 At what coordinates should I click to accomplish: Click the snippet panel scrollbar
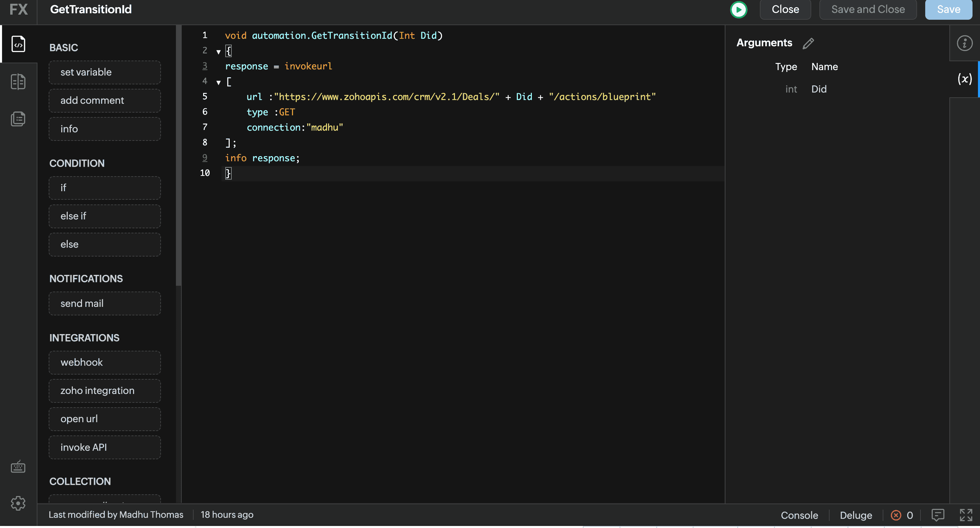click(x=178, y=156)
